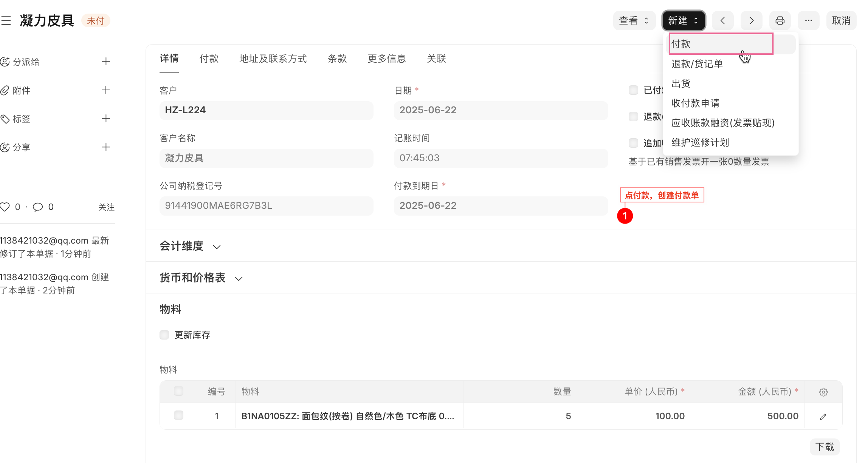This screenshot has width=868, height=463.
Task: Click the print icon in the toolbar
Action: 780,20
